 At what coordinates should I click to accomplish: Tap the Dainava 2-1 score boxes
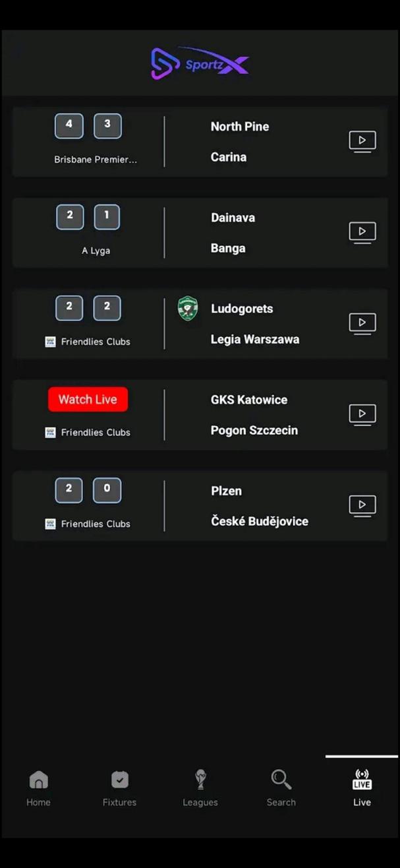[88, 216]
